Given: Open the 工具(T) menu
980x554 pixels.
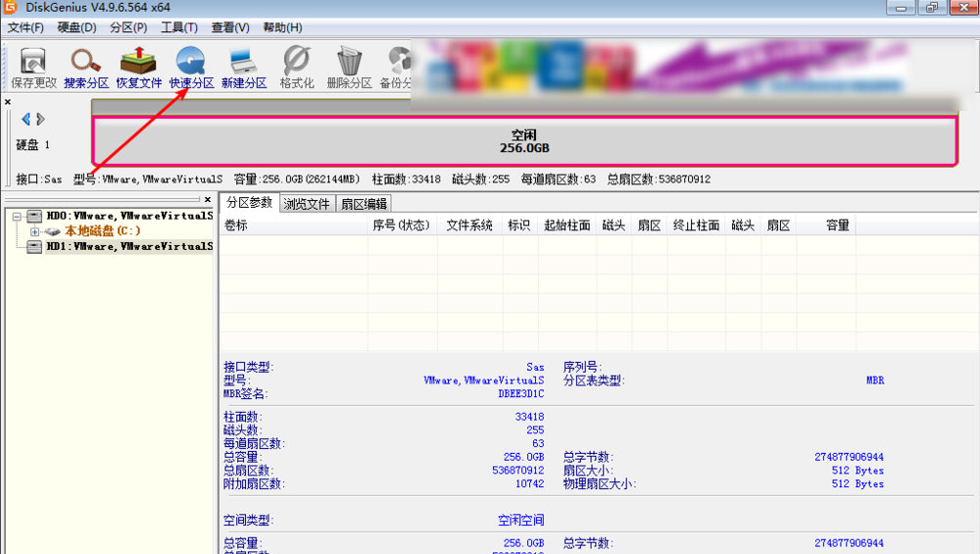Looking at the screenshot, I should coord(179,27).
